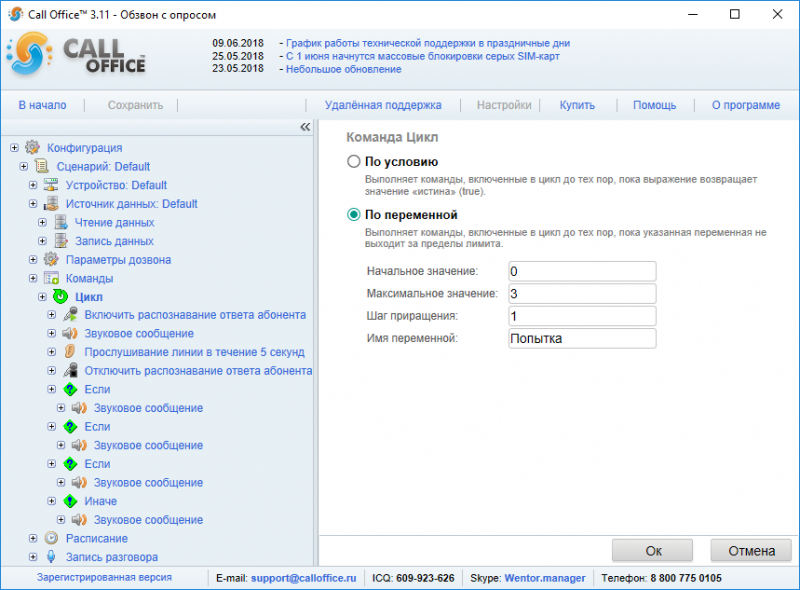Open the support@calloffice.ru email link
800x590 pixels.
tap(304, 578)
